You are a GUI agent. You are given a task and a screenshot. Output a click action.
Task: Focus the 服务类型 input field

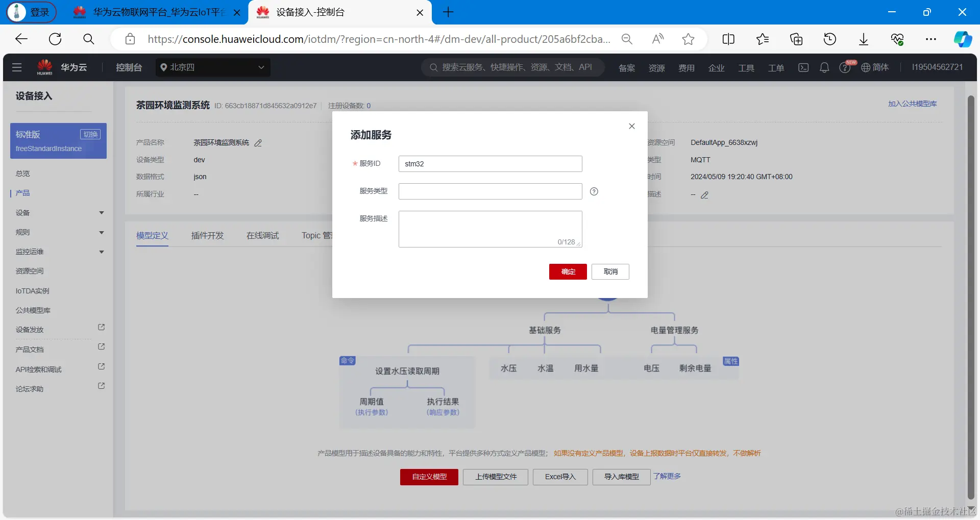pos(490,191)
